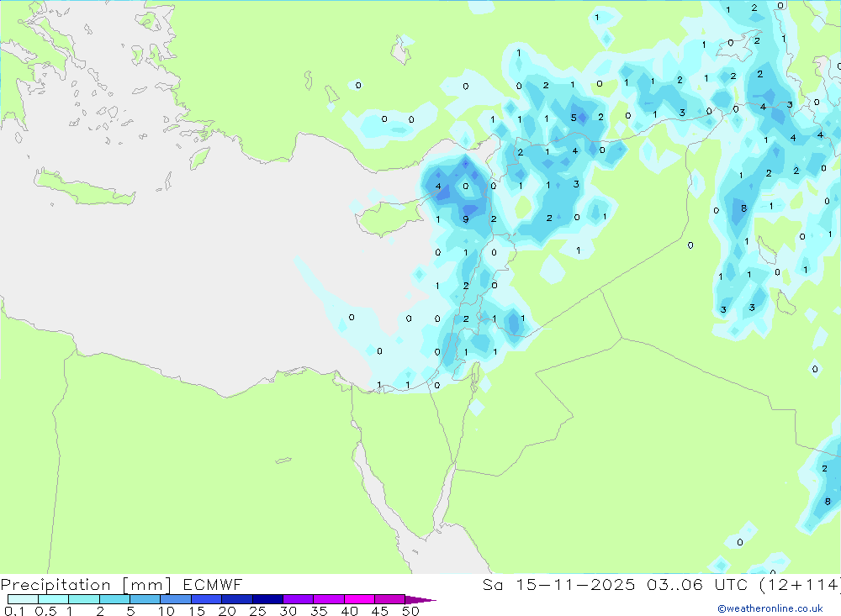The height and width of the screenshot is (616, 841).
Task: Select the 30–35 mm purple legend swatch
Action: point(299,599)
